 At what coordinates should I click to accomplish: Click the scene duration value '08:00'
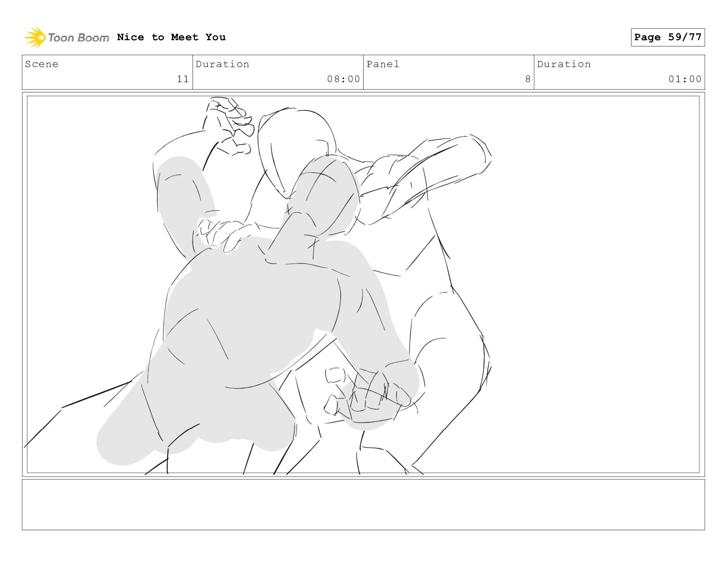coord(344,79)
